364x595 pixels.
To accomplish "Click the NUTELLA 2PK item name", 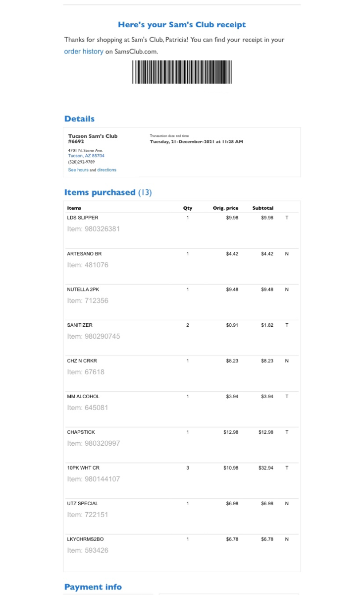I will pyautogui.click(x=83, y=290).
